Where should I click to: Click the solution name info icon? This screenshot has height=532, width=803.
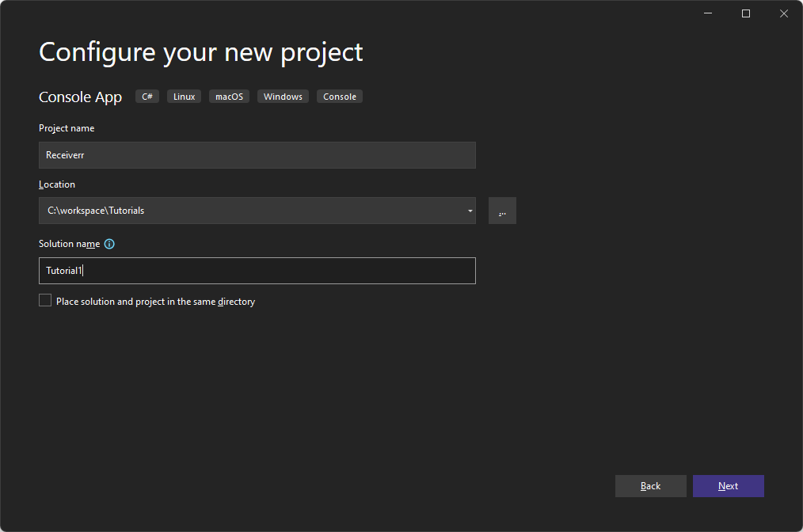109,244
